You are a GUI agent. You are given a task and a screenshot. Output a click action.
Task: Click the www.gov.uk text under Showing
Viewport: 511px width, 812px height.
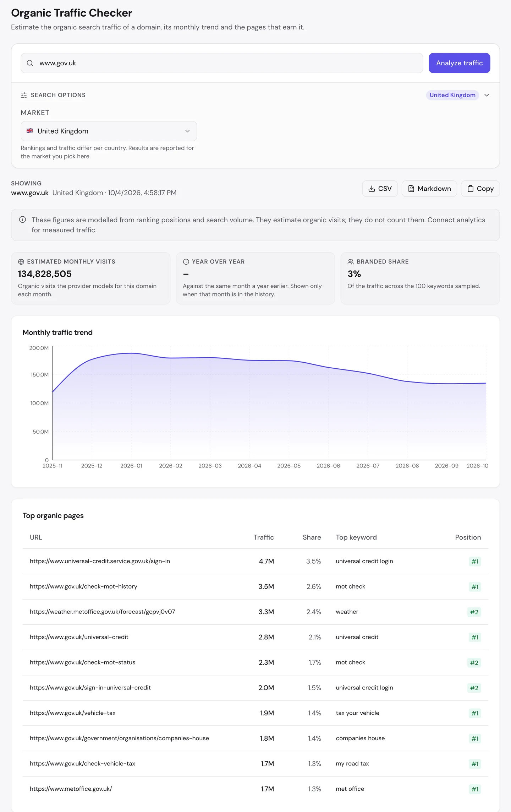(x=30, y=193)
